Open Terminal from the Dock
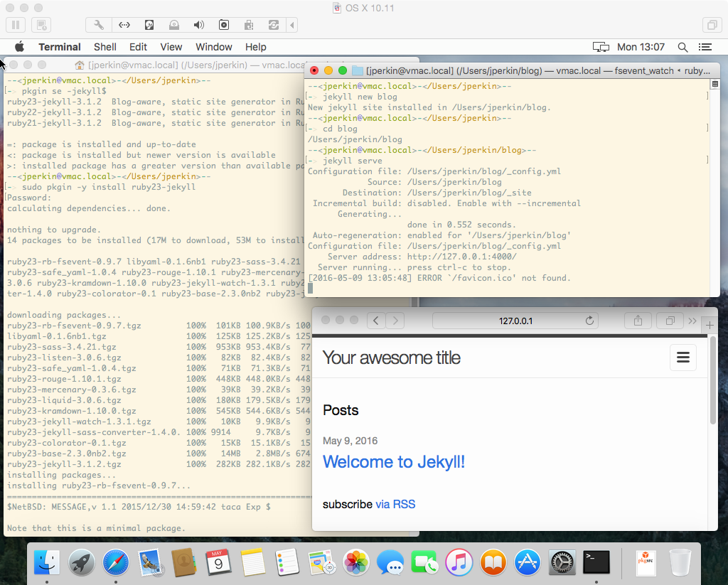728x585 pixels. click(x=596, y=562)
